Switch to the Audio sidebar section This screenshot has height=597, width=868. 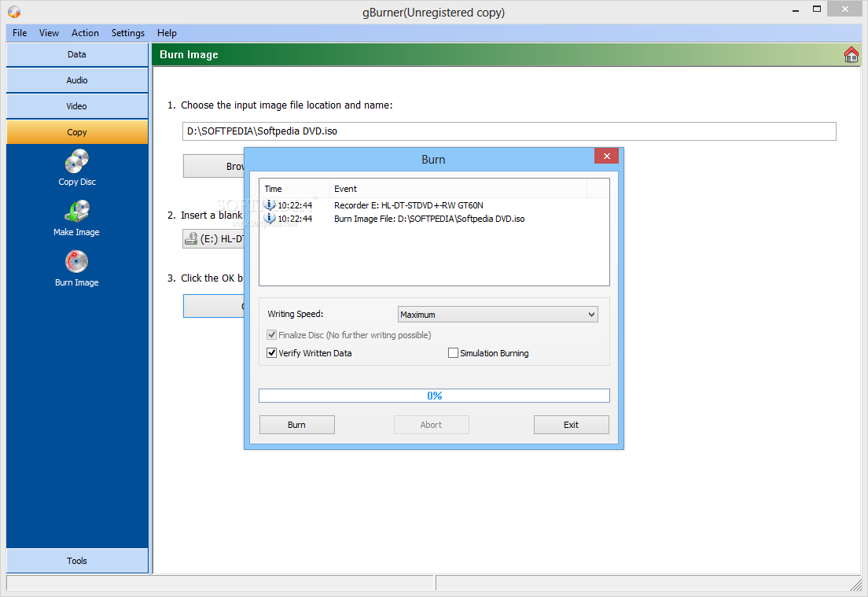click(77, 80)
